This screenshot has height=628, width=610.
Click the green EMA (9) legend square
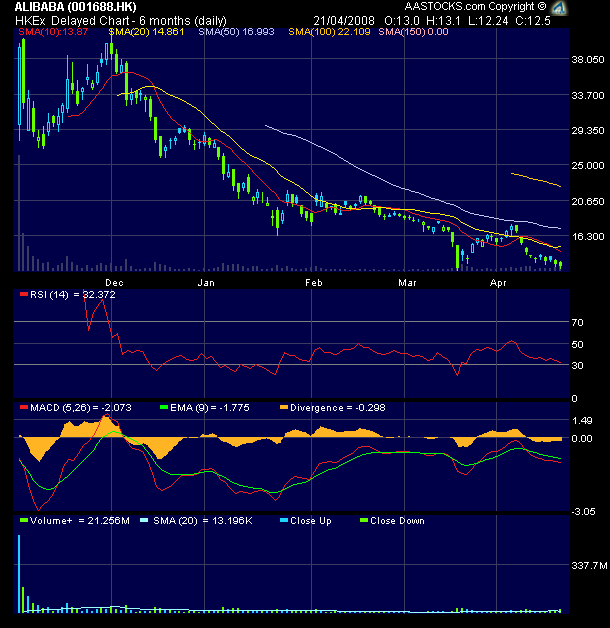(164, 408)
